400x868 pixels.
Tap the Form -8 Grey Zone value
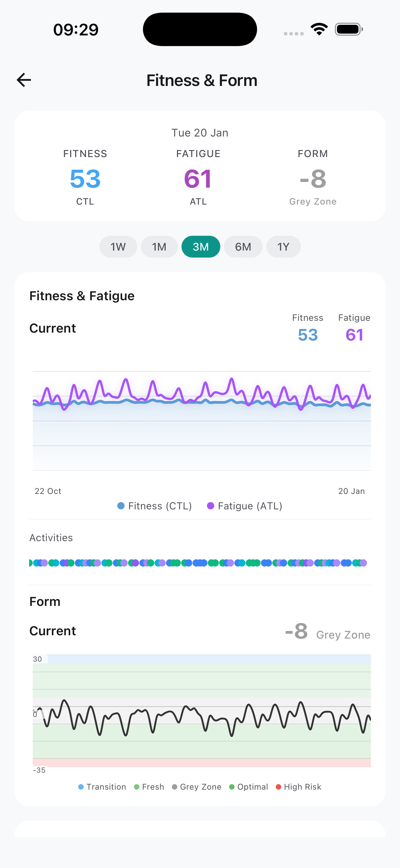[x=313, y=179]
